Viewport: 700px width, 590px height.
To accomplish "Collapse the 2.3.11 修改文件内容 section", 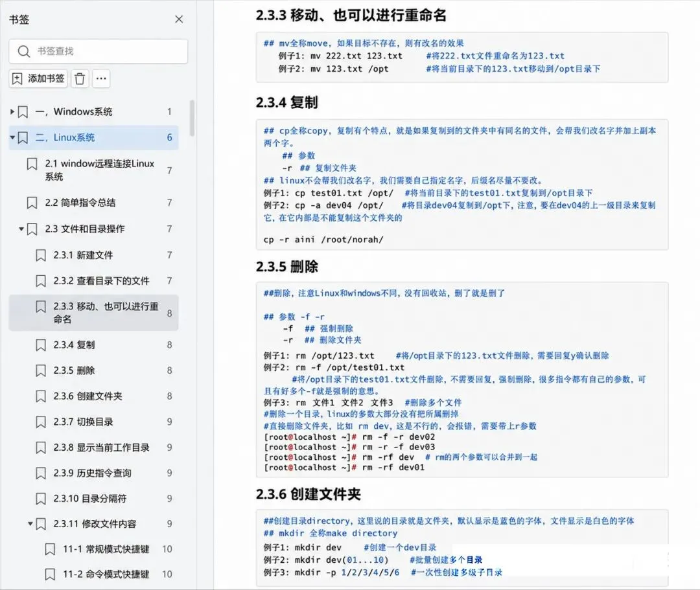I will [x=30, y=523].
